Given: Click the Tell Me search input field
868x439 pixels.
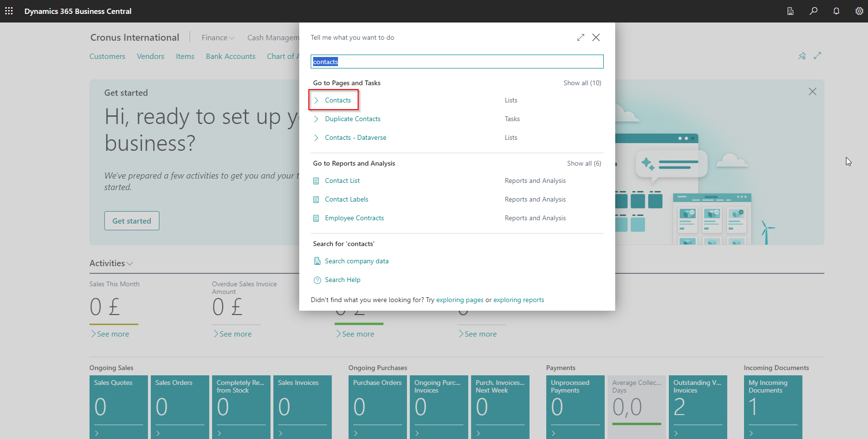Looking at the screenshot, I should tap(457, 61).
